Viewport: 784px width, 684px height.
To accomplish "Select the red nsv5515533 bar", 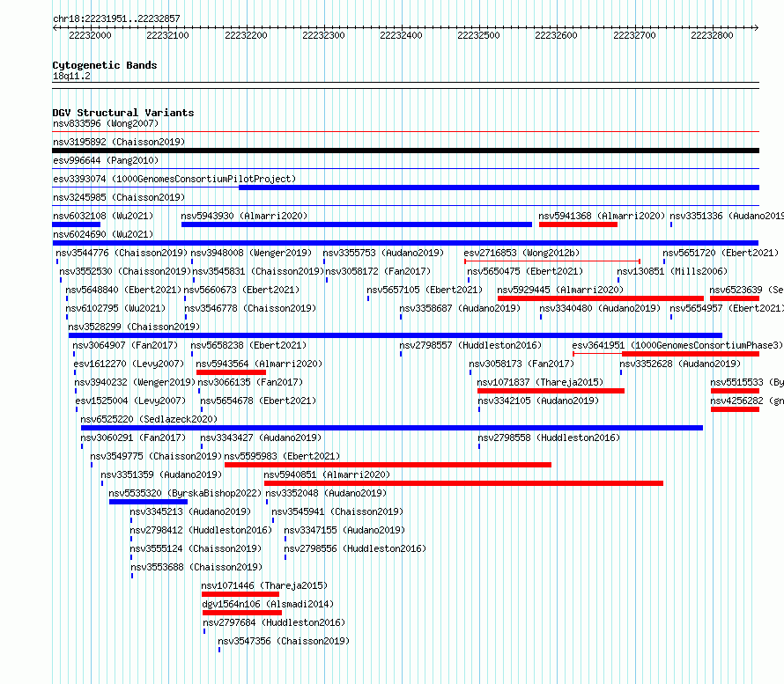I will (735, 391).
